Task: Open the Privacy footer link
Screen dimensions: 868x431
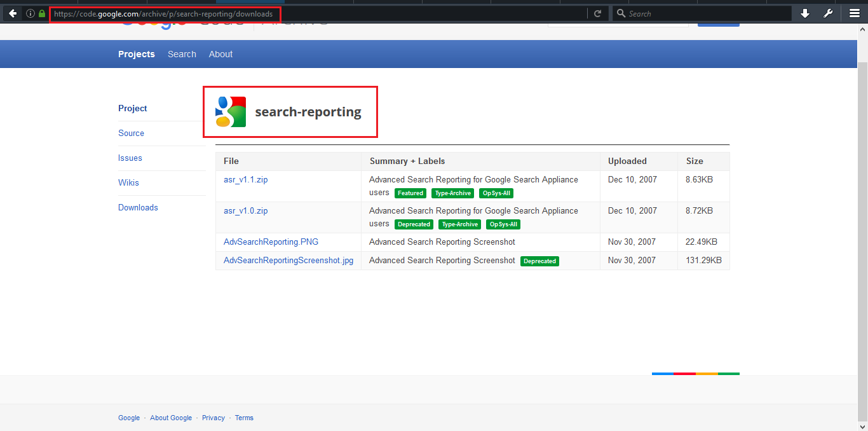Action: pos(214,418)
